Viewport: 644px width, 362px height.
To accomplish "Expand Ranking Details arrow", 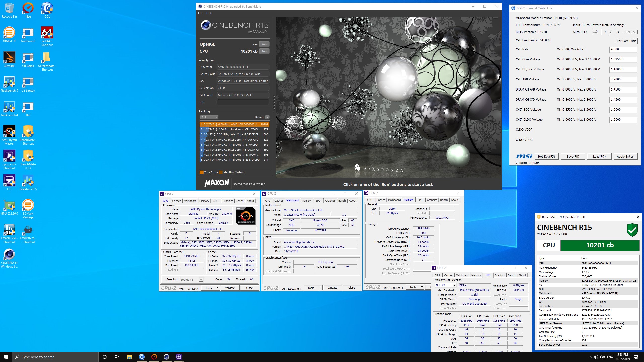I will 267,117.
